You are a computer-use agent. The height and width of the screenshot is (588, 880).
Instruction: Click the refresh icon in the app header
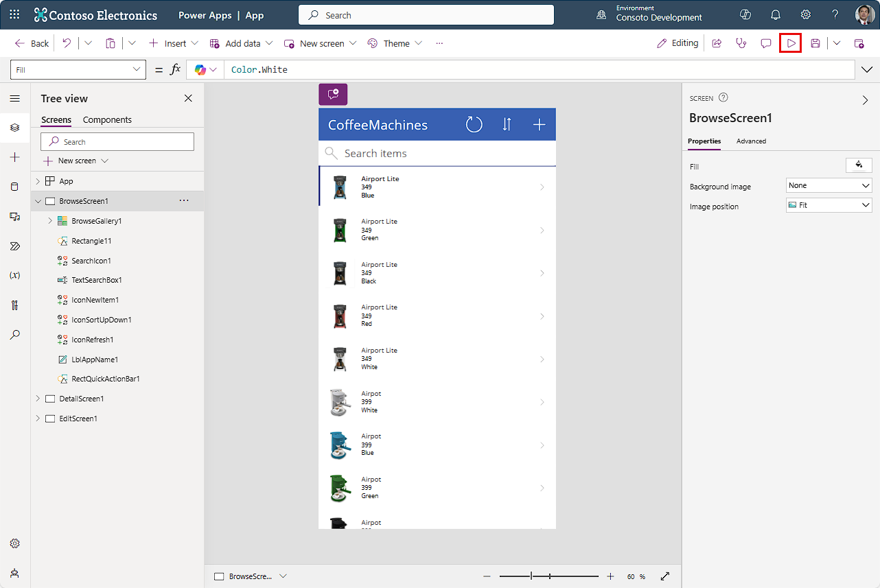(474, 124)
